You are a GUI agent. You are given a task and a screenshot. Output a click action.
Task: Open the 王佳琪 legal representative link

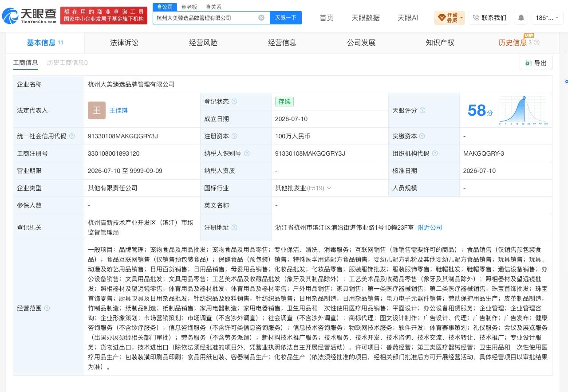[118, 110]
